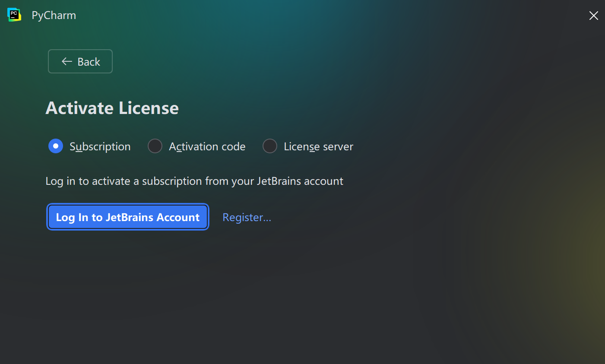Click the word Account on the login button
The image size is (605, 364).
click(178, 217)
